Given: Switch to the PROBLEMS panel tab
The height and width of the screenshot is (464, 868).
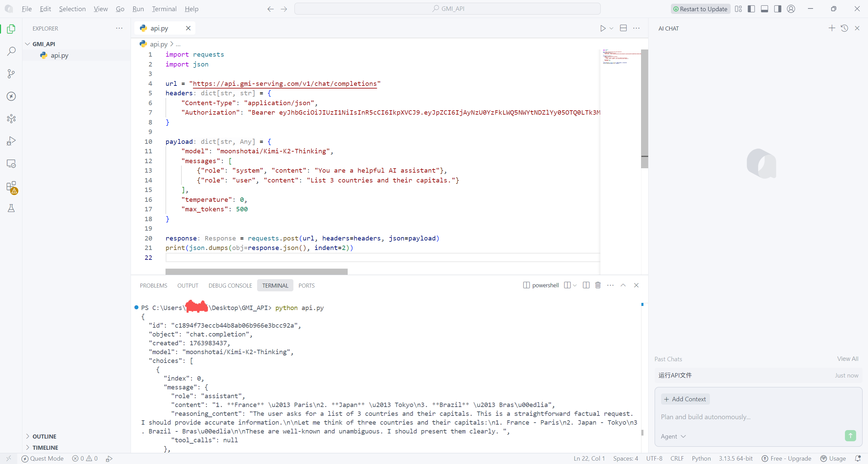Looking at the screenshot, I should point(153,286).
